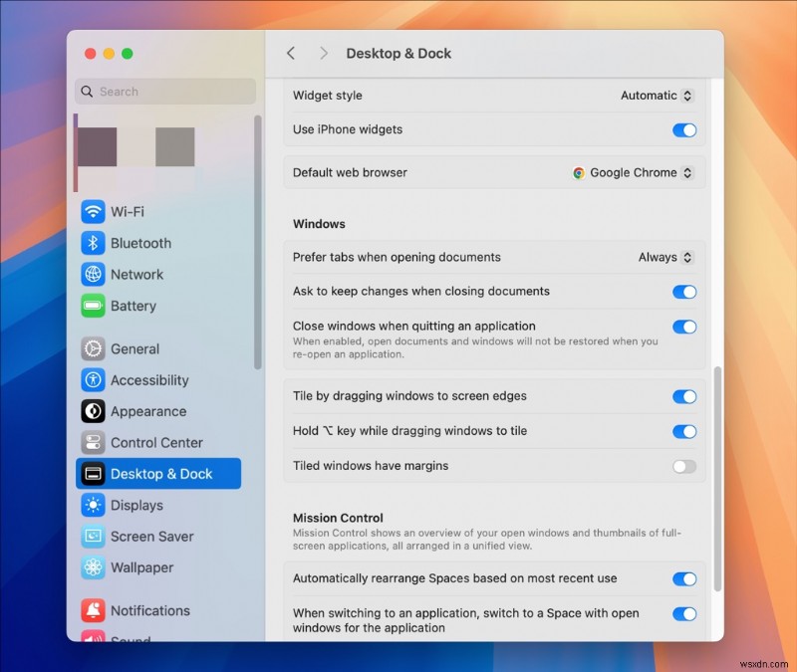
Task: Select Accessibility in the sidebar
Action: (158, 380)
